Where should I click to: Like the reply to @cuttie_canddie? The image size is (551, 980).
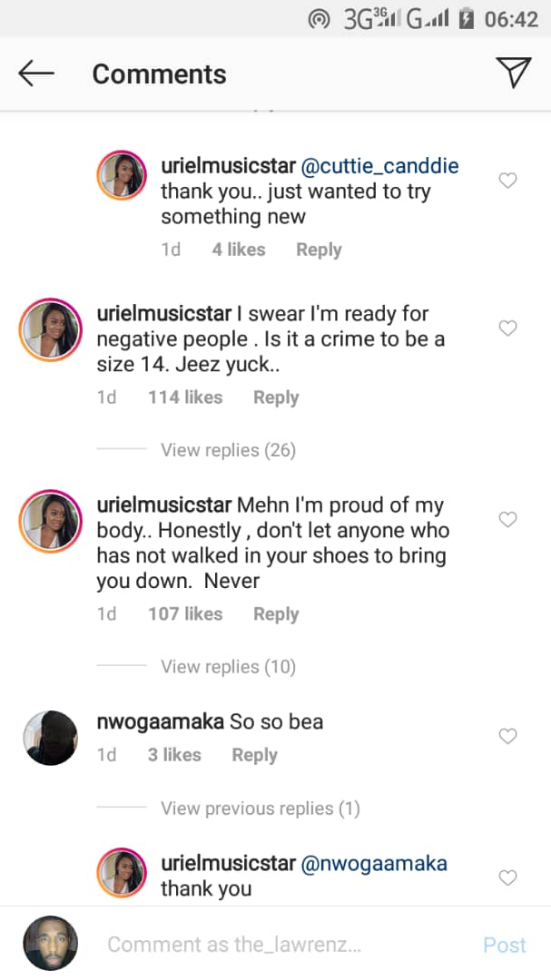tap(508, 181)
